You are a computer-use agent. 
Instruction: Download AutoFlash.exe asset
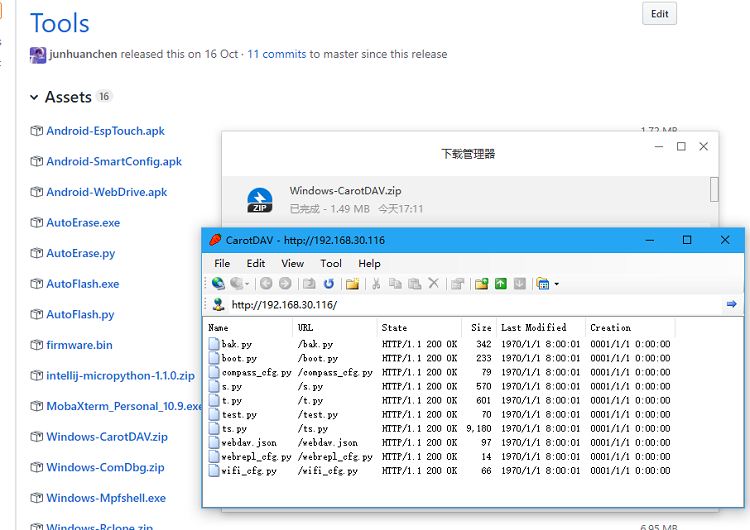coord(83,284)
